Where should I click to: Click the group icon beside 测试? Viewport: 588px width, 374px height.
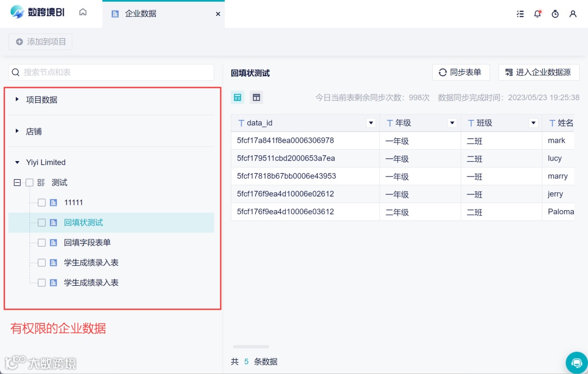coord(41,183)
